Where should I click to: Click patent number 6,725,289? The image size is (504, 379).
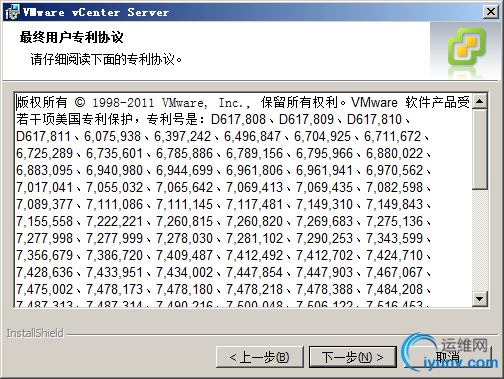[44, 153]
